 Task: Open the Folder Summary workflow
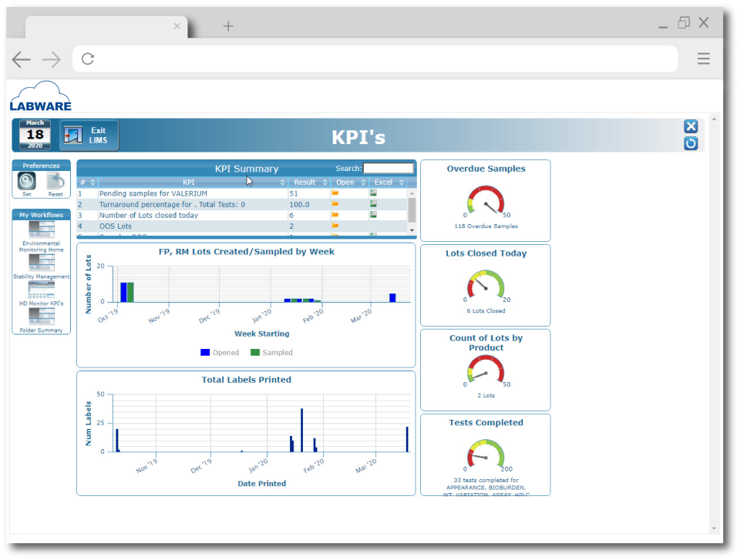click(x=42, y=317)
